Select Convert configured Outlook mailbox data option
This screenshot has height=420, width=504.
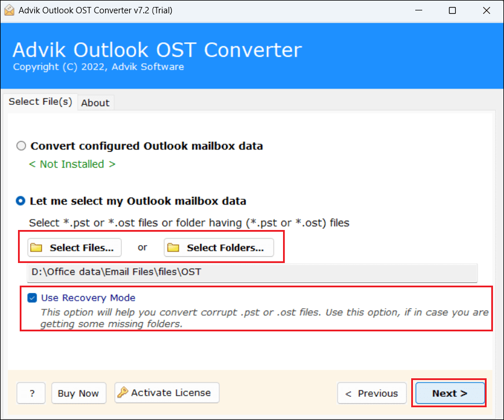tap(21, 146)
